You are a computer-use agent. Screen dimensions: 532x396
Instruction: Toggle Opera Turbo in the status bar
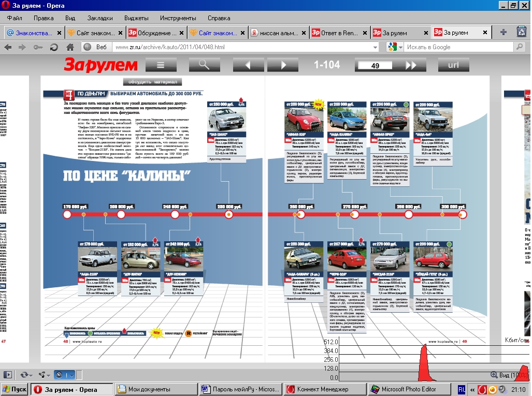(59, 375)
